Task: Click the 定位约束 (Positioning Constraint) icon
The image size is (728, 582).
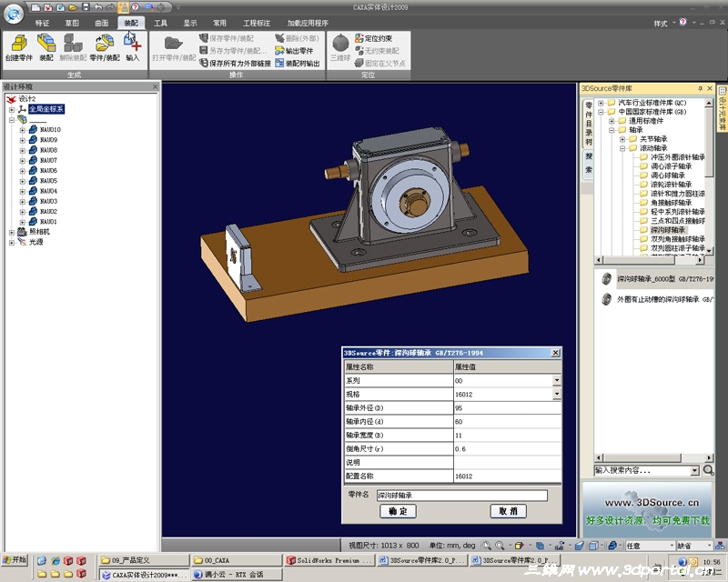Action: [373, 38]
